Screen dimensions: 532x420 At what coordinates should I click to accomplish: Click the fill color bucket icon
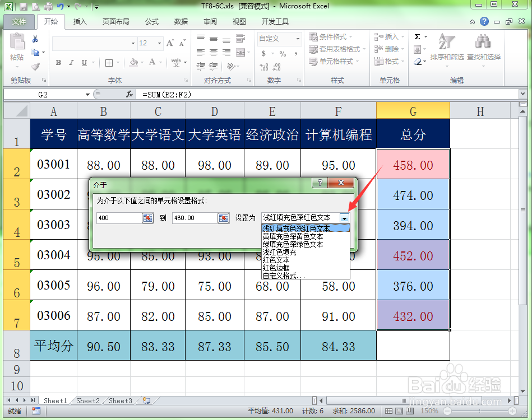click(133, 62)
